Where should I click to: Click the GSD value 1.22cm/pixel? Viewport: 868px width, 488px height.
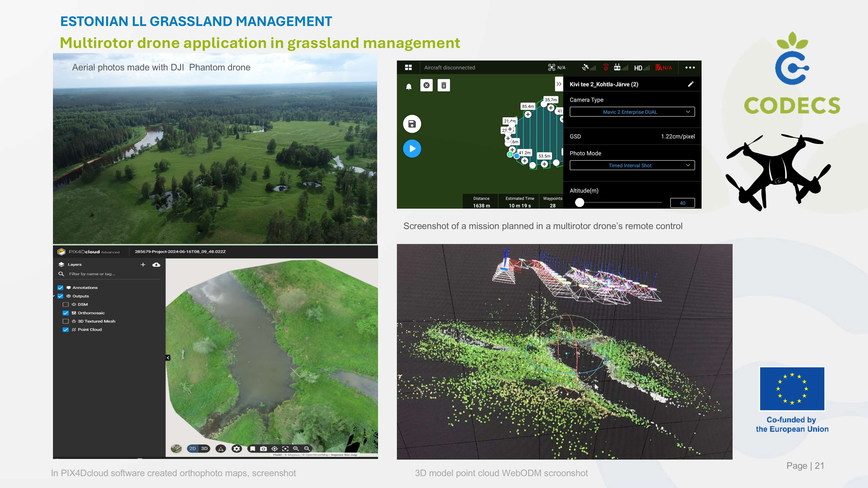pyautogui.click(x=678, y=136)
